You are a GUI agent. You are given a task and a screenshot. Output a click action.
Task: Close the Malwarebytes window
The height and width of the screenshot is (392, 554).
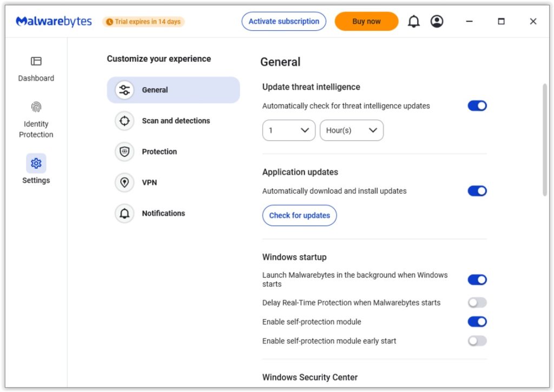533,22
